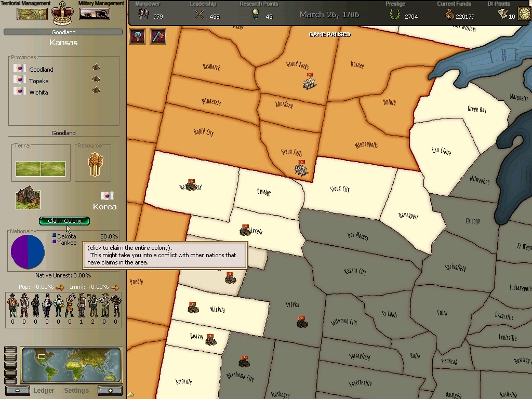Open Settings
The width and height of the screenshot is (532, 399).
(x=76, y=391)
